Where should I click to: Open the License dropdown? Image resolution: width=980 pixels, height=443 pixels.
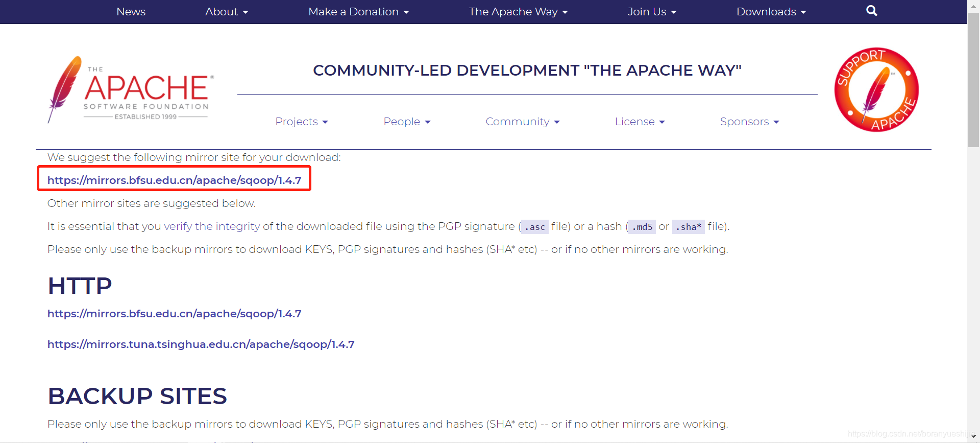pos(640,122)
